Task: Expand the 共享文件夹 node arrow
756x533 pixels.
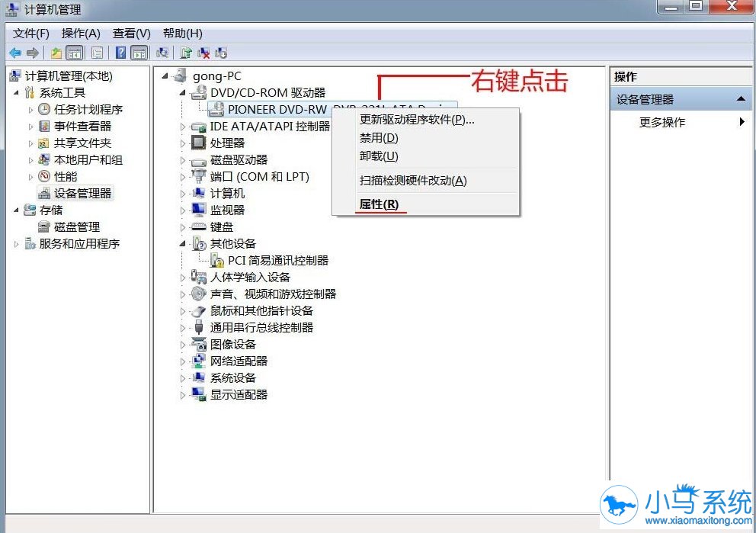Action: click(30, 144)
